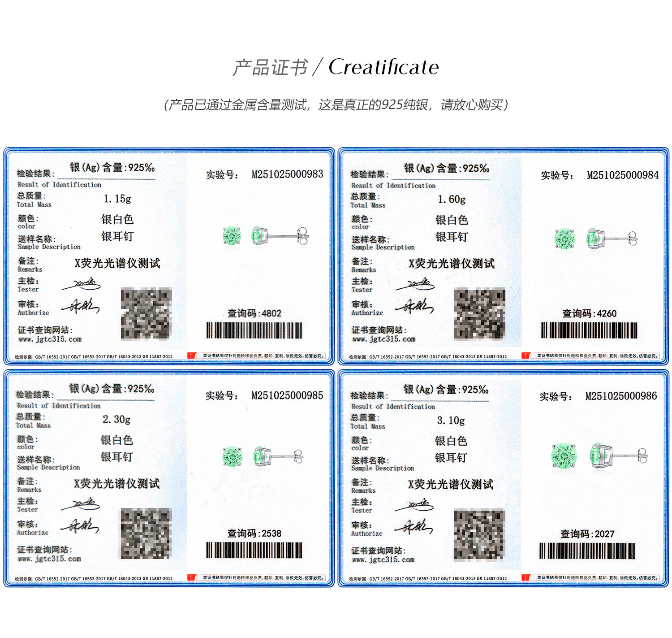Viewport: 672px width, 638px height.
Task: Click the 查询码:2027 query code text
Action: pos(587,534)
